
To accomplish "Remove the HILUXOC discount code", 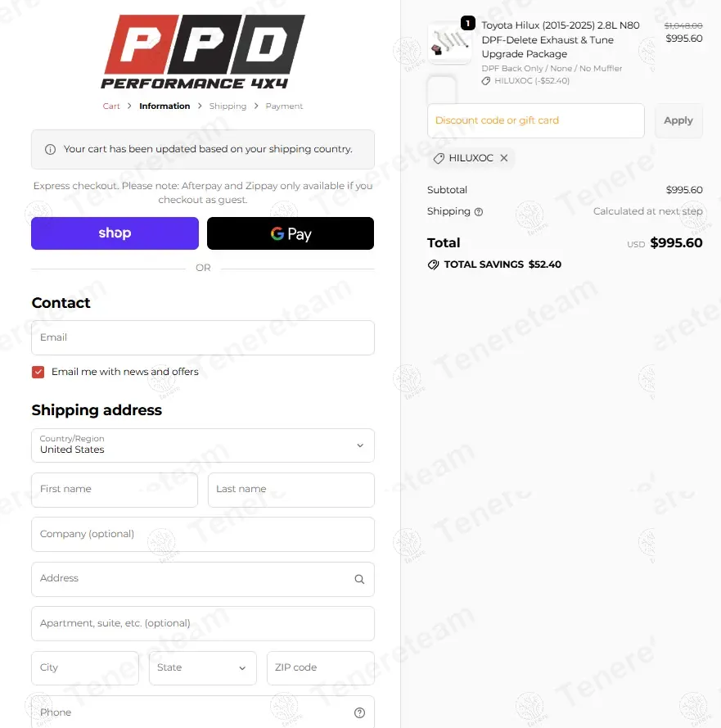I will (504, 158).
